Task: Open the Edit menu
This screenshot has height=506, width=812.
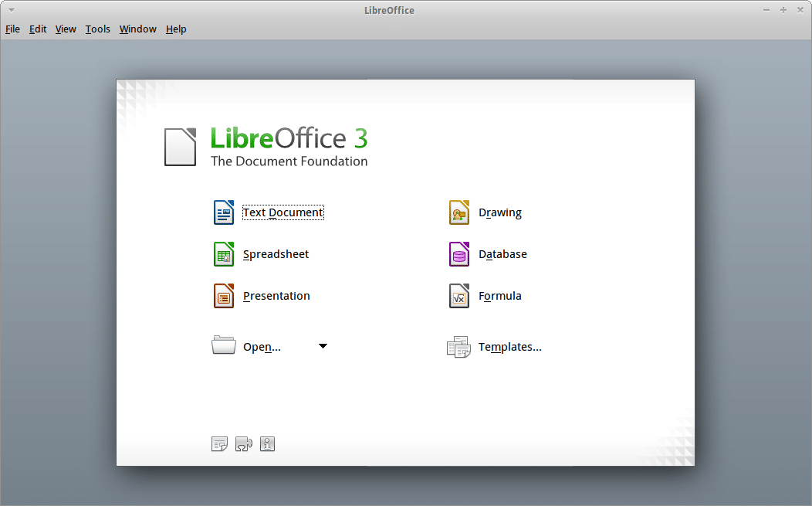Action: click(38, 29)
